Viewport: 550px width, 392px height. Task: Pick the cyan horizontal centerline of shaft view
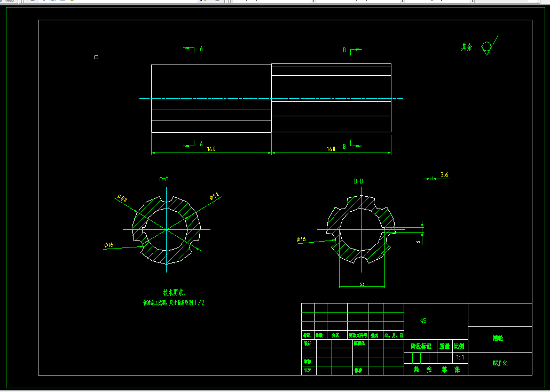point(271,99)
